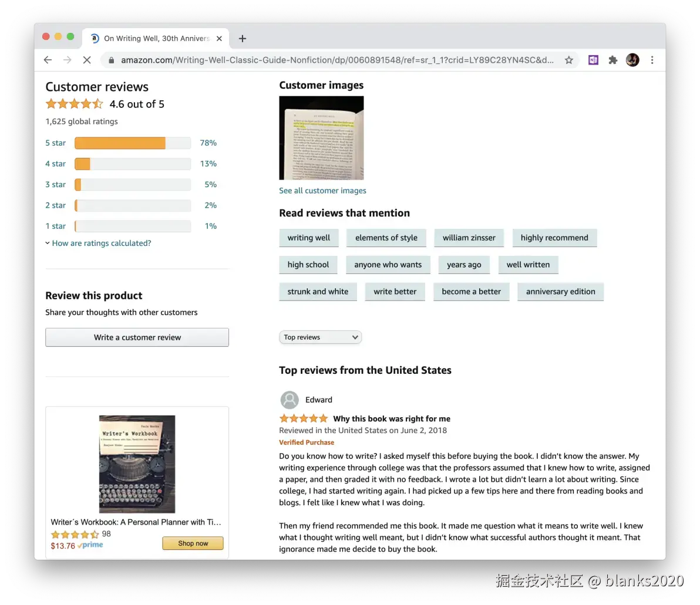Open the Top reviews sort dropdown
Image resolution: width=700 pixels, height=605 pixels.
[320, 337]
